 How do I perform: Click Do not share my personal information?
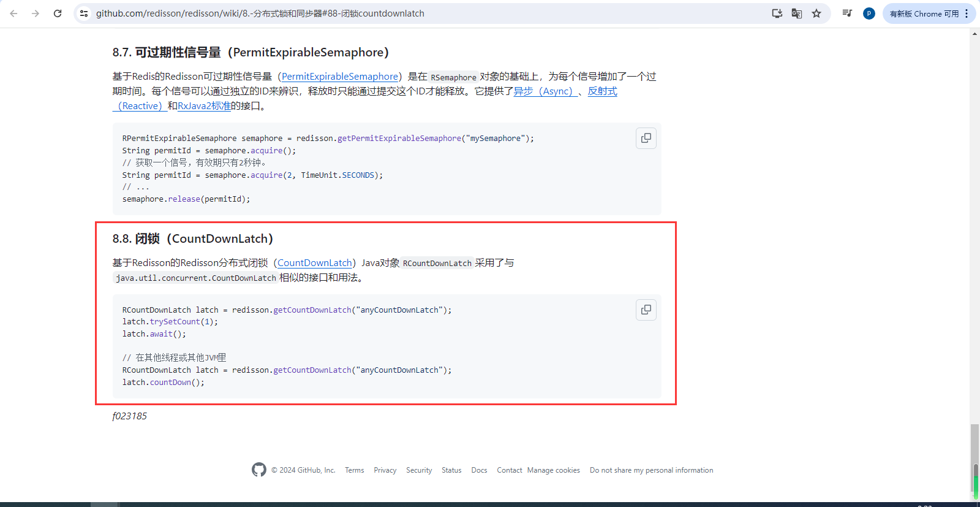click(x=652, y=470)
